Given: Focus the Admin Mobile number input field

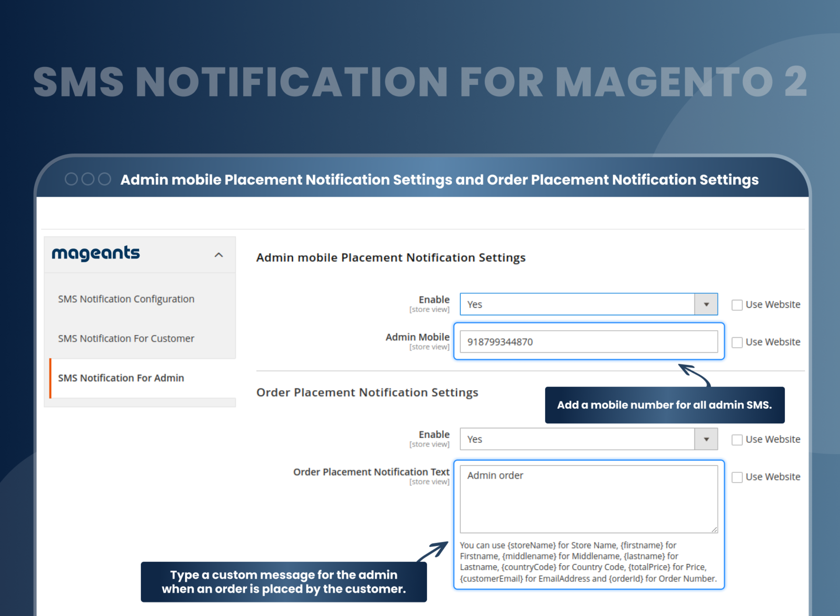Looking at the screenshot, I should click(589, 341).
